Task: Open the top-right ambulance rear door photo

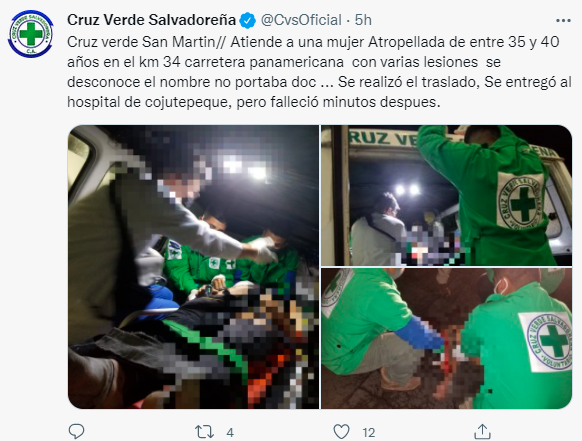Action: click(x=446, y=195)
